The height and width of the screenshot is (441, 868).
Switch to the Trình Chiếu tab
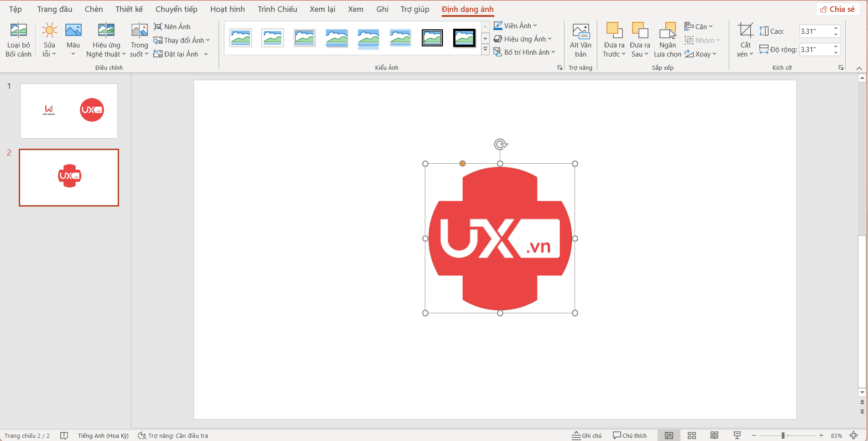coord(277,9)
